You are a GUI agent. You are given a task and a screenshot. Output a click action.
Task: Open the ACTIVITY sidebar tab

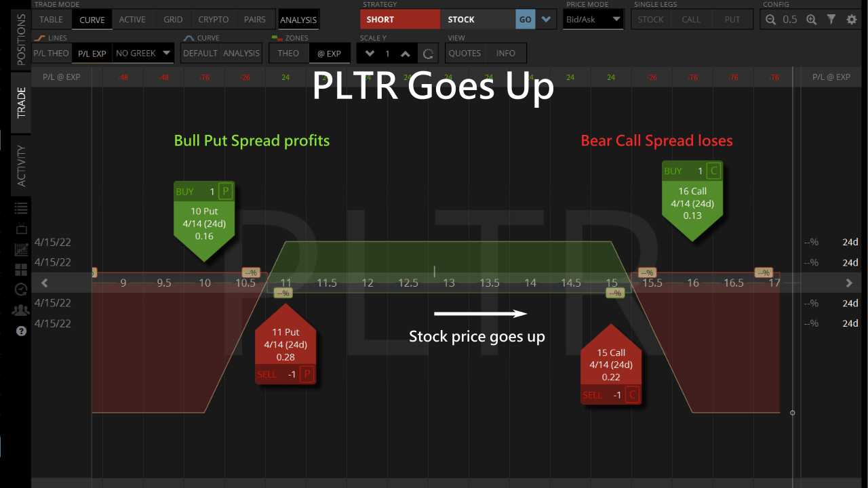[x=21, y=166]
